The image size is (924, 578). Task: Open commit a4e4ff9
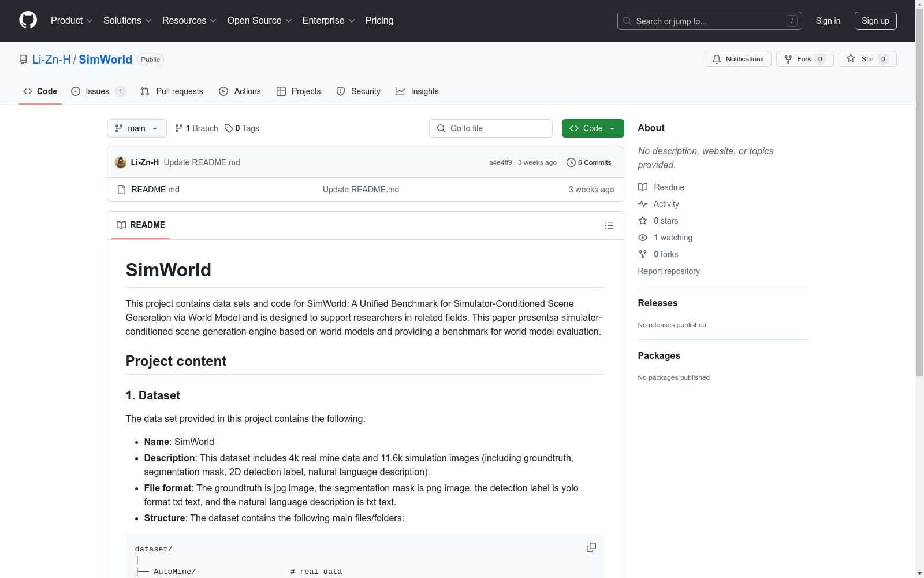[x=501, y=162]
